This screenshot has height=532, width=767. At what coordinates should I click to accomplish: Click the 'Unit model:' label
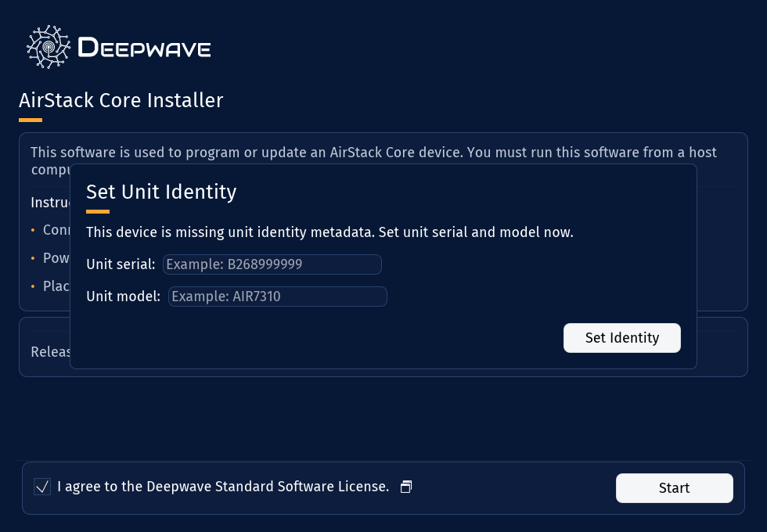tap(124, 297)
